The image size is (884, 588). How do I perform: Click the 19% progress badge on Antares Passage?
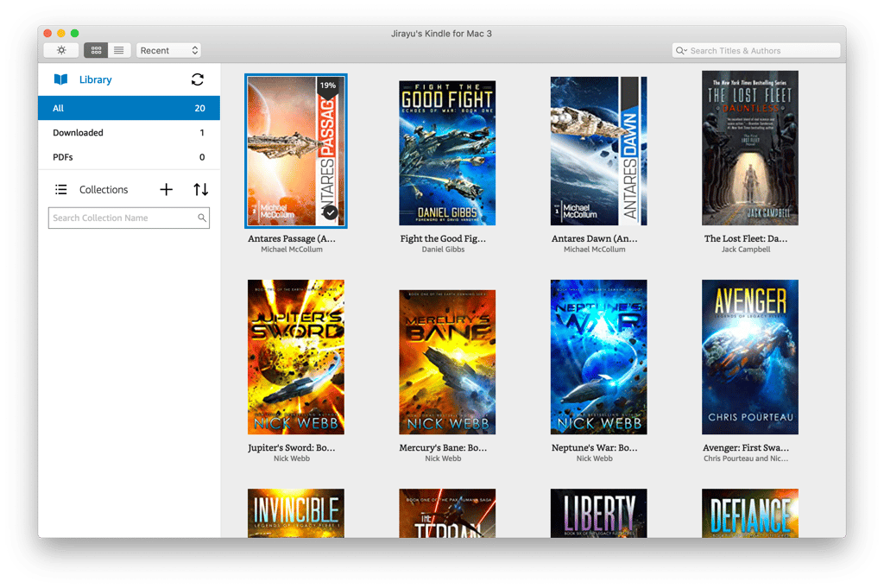[327, 85]
